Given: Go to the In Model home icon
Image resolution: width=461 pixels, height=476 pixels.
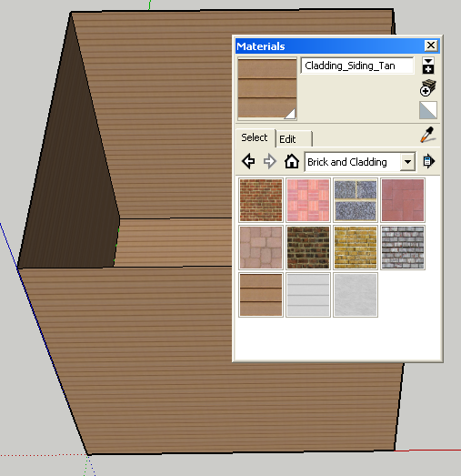Looking at the screenshot, I should [292, 161].
